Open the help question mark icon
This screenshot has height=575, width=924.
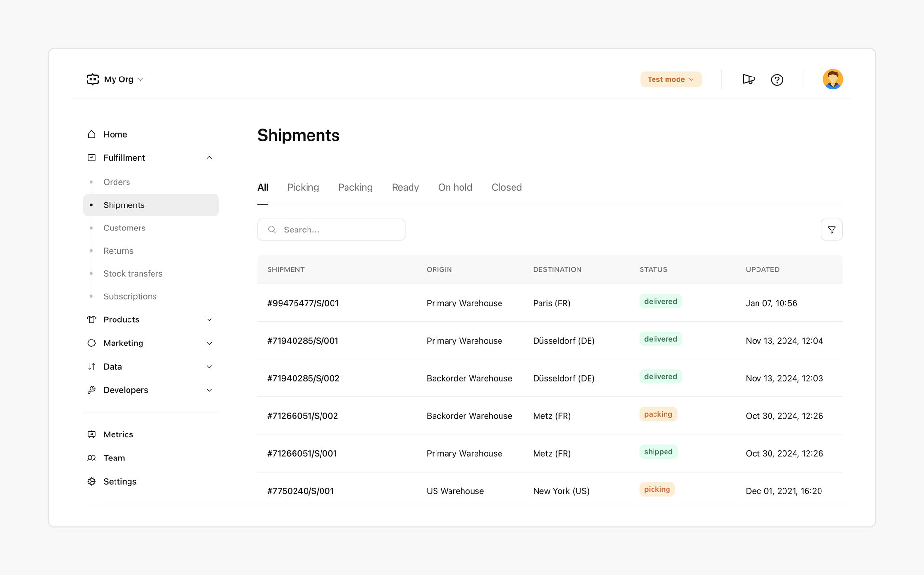(x=777, y=80)
